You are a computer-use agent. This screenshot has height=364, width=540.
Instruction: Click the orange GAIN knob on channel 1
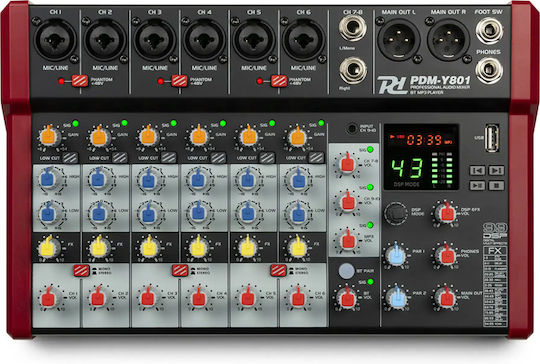point(49,137)
